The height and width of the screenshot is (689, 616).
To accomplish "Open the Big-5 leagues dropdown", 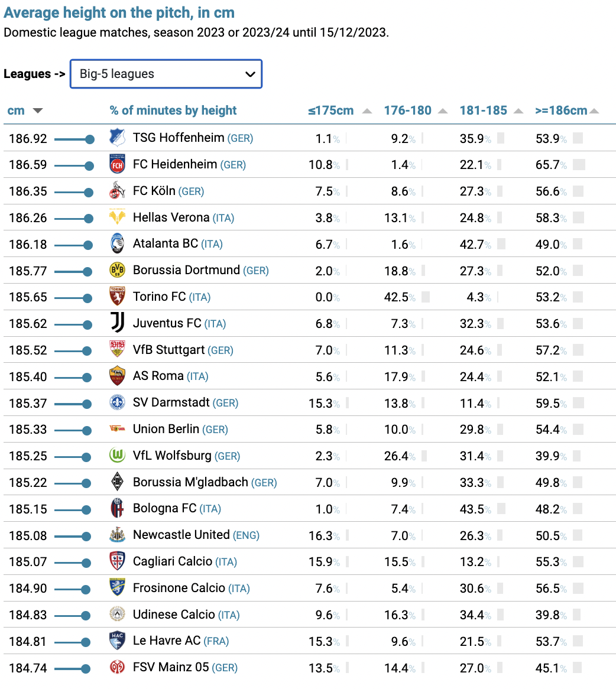I will [166, 74].
